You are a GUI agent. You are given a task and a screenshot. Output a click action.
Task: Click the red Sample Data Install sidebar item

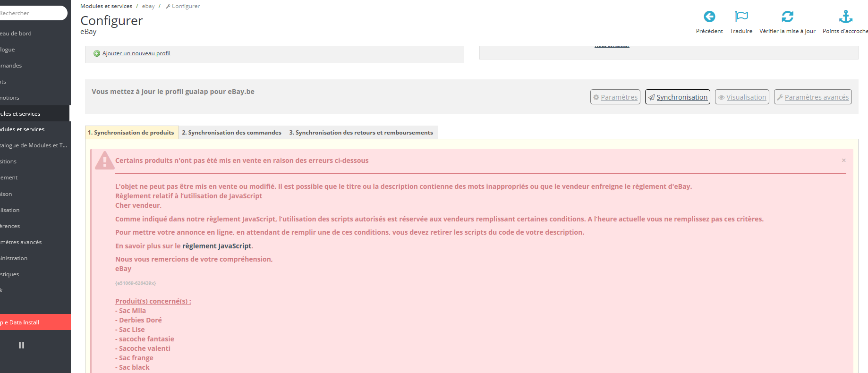click(x=35, y=322)
